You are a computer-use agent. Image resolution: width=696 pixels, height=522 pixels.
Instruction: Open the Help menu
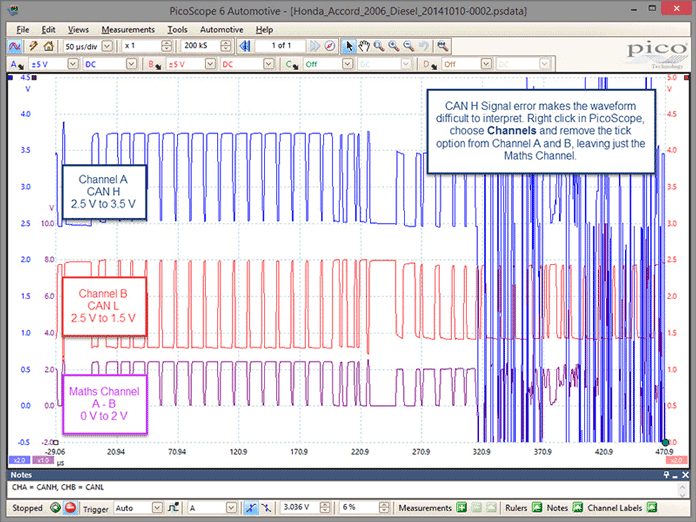(264, 30)
